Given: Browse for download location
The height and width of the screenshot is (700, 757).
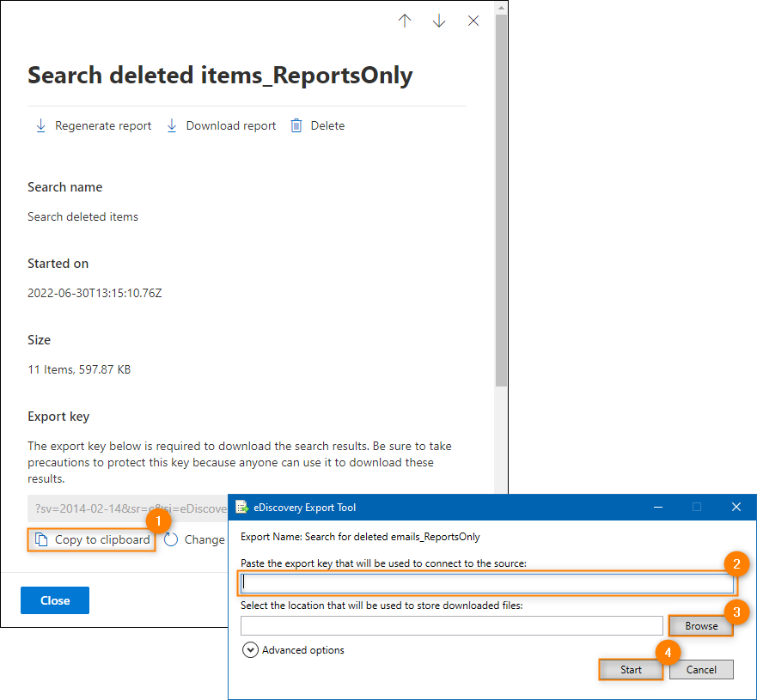Looking at the screenshot, I should 701,626.
